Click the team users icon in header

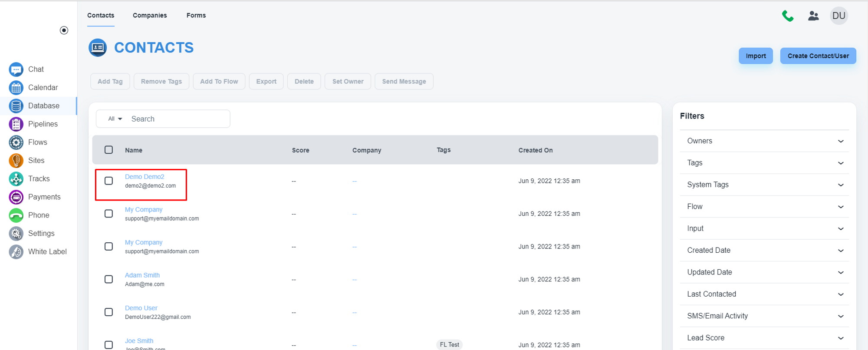tap(813, 16)
